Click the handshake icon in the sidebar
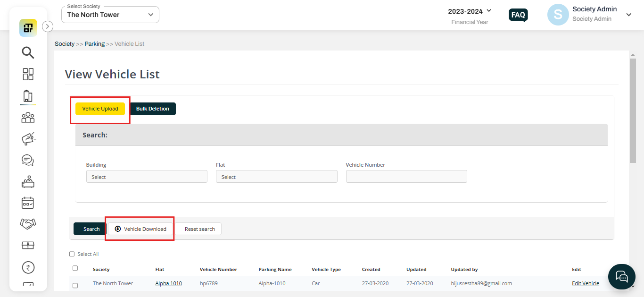The height and width of the screenshot is (297, 644). (x=27, y=224)
